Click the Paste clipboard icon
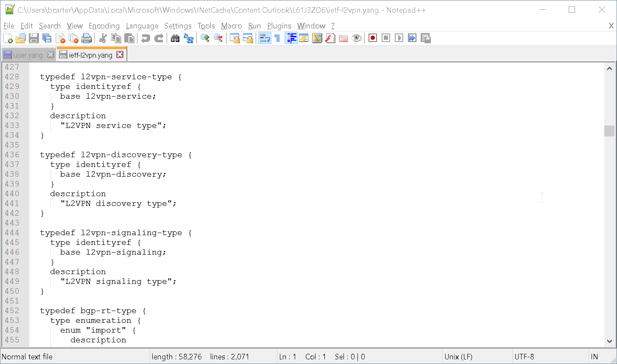The height and width of the screenshot is (364, 617). coord(129,38)
